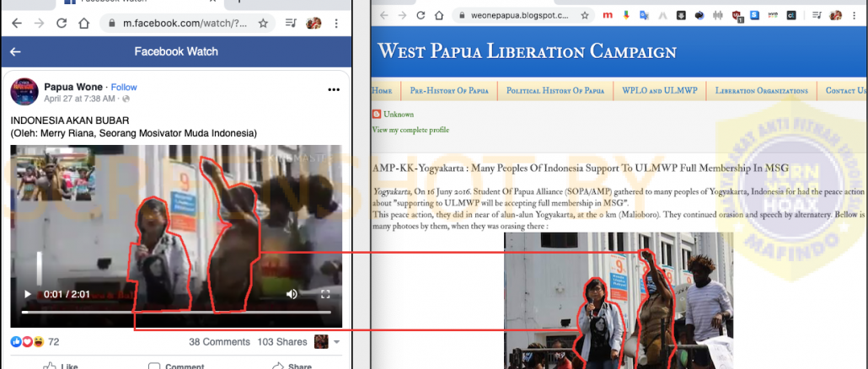The height and width of the screenshot is (369, 868).
Task: Open the Google Translate extension
Action: (x=644, y=15)
